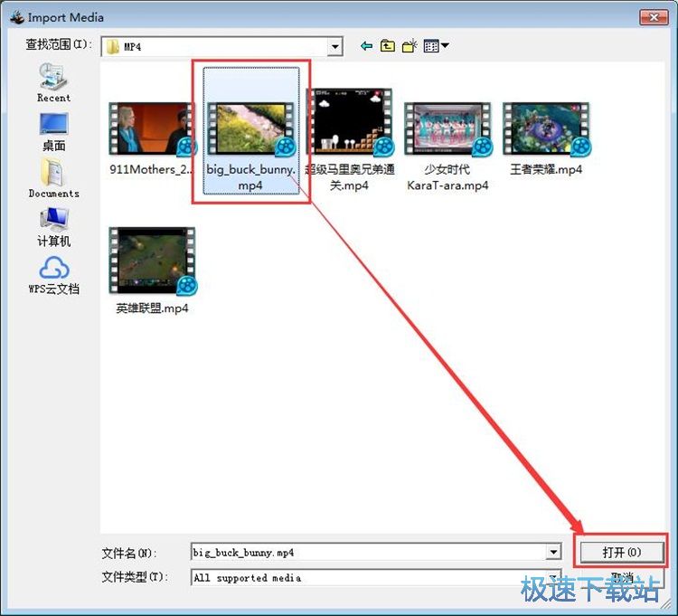
Task: Create a new folder
Action: pyautogui.click(x=410, y=46)
